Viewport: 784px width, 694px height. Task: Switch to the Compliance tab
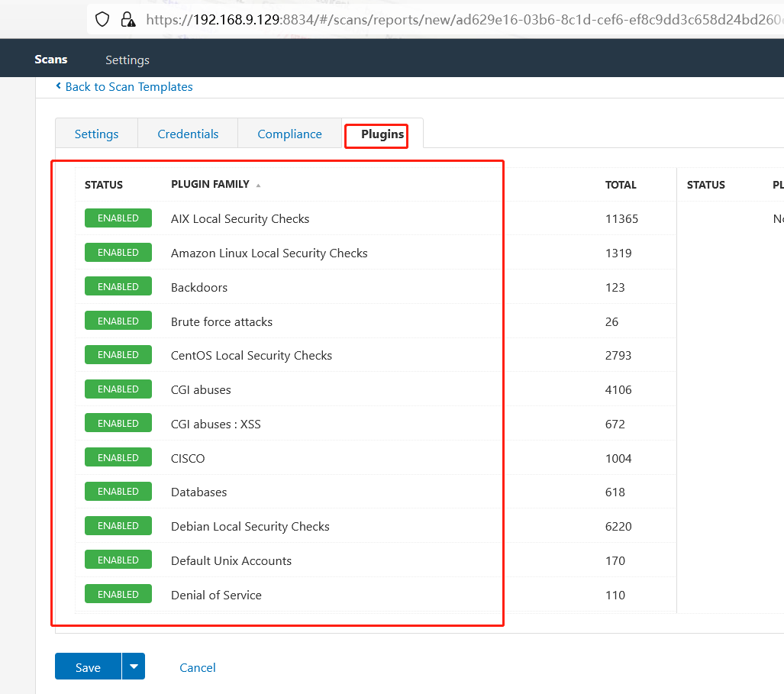pos(289,134)
